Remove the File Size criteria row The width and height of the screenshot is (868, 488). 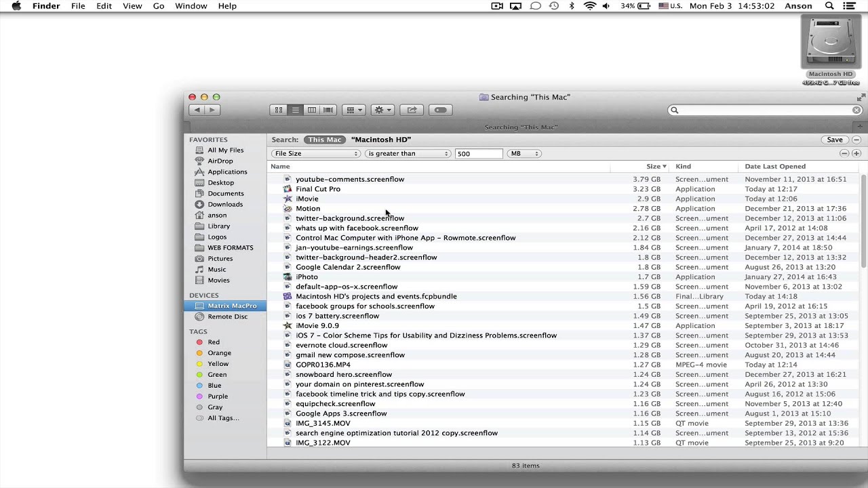844,154
